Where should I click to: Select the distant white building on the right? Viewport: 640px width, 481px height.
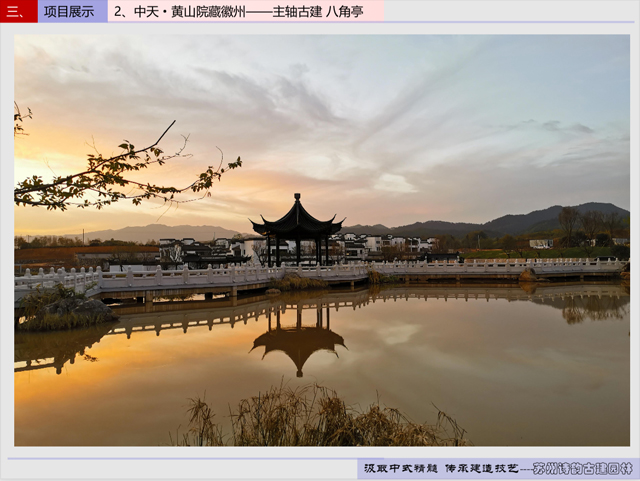tap(541, 244)
